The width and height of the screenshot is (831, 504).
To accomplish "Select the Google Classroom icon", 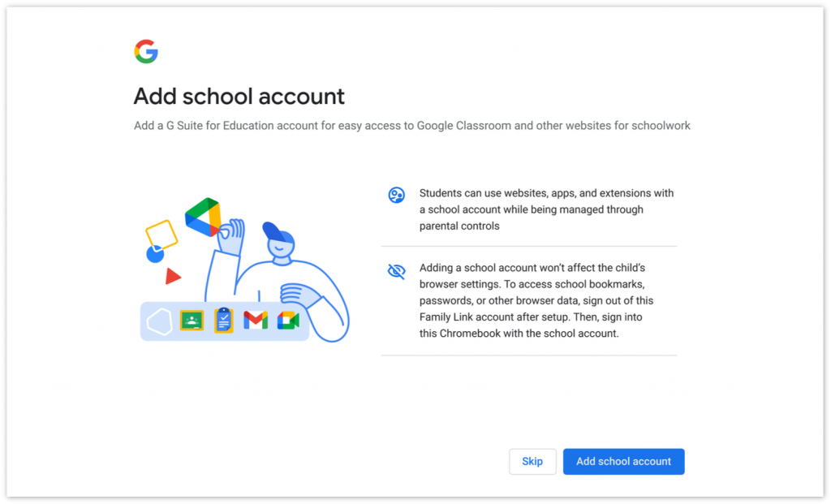I will pos(192,321).
